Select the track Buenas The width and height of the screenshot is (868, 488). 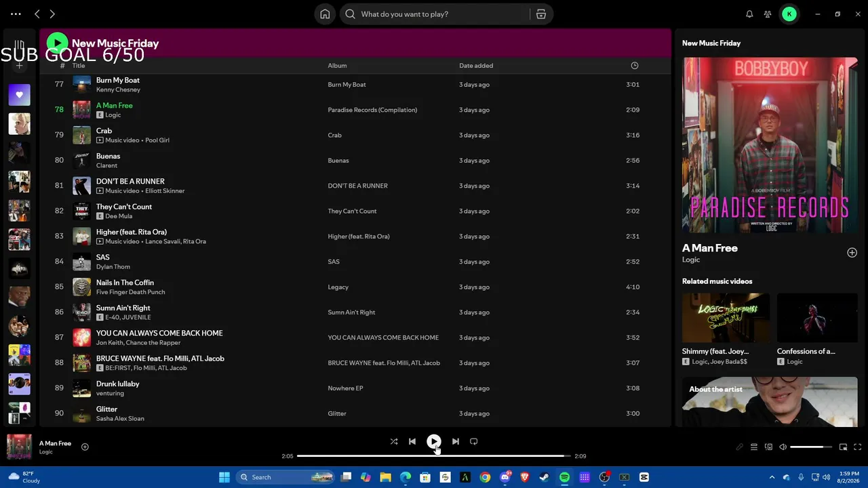coord(108,156)
